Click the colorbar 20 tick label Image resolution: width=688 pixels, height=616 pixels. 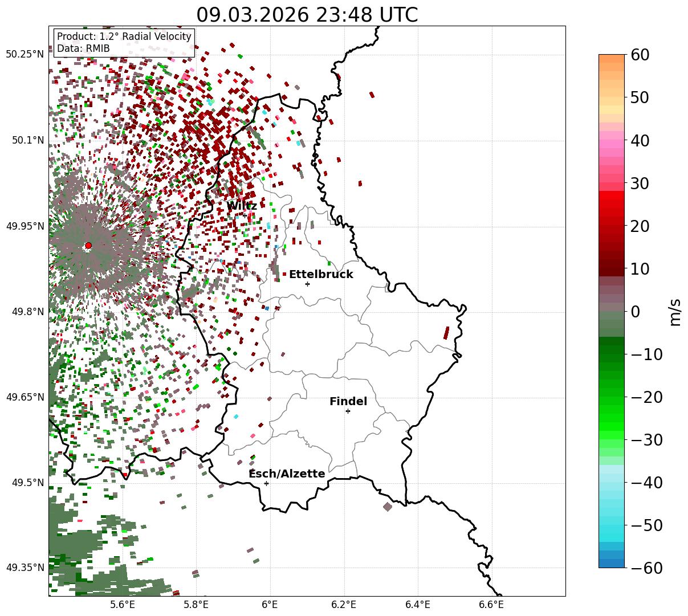point(639,226)
